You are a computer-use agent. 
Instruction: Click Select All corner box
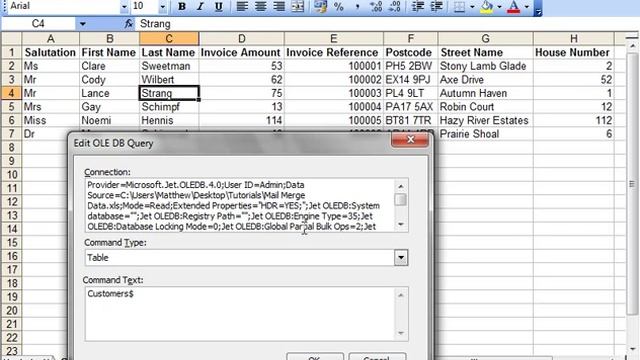[11, 39]
